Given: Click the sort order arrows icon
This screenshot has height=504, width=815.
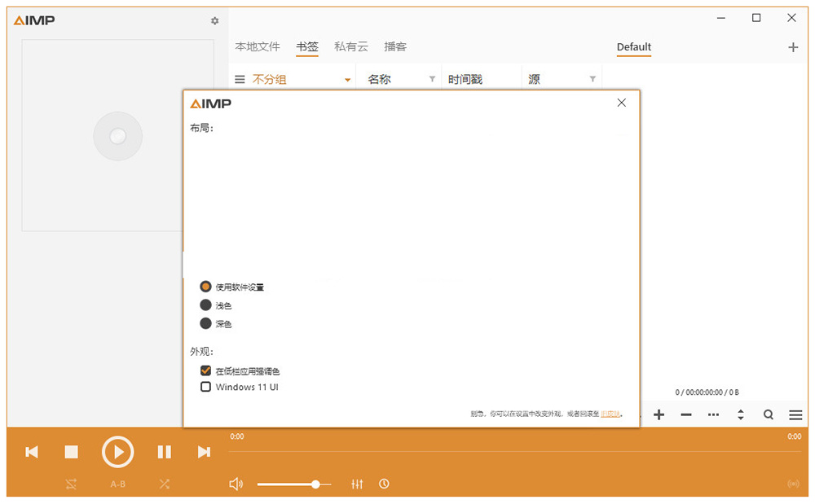Looking at the screenshot, I should pos(740,414).
